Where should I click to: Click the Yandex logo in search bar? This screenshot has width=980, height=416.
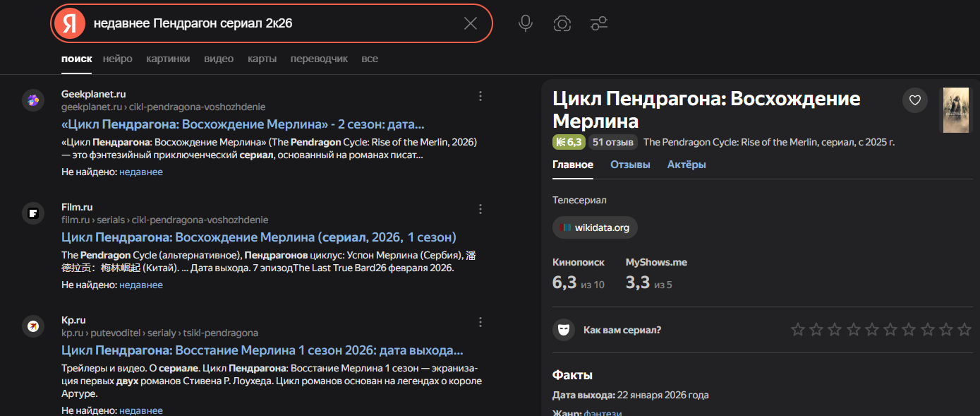[x=69, y=23]
